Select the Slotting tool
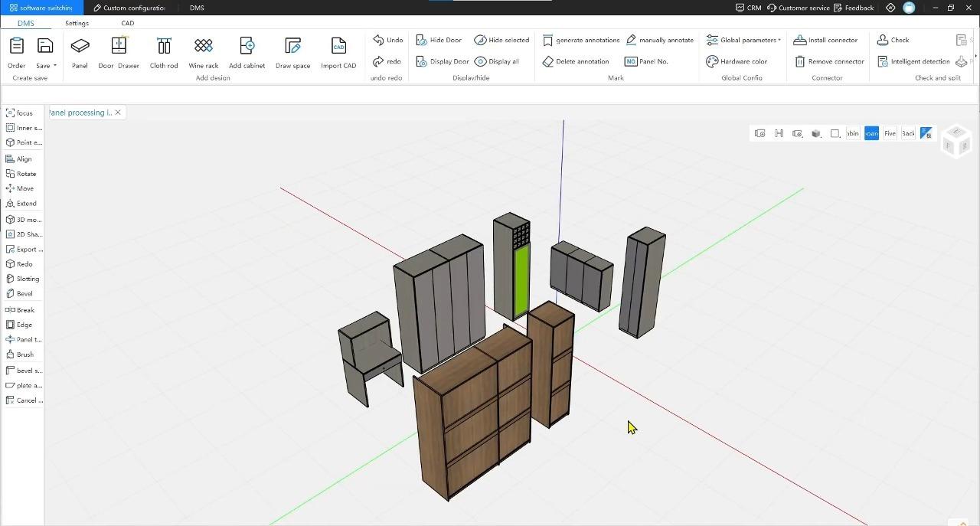Viewport: 980px width, 526px height. click(22, 279)
